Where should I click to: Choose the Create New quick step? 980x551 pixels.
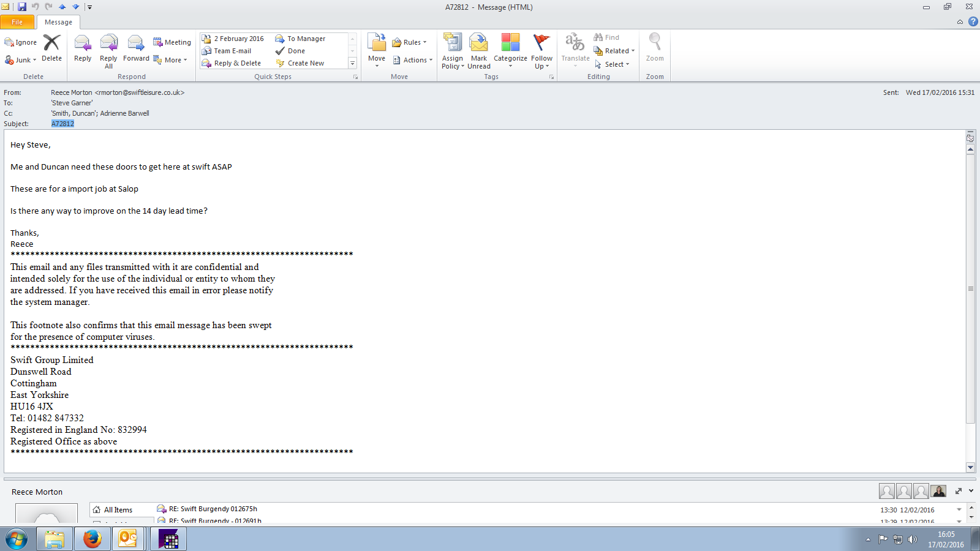click(300, 63)
